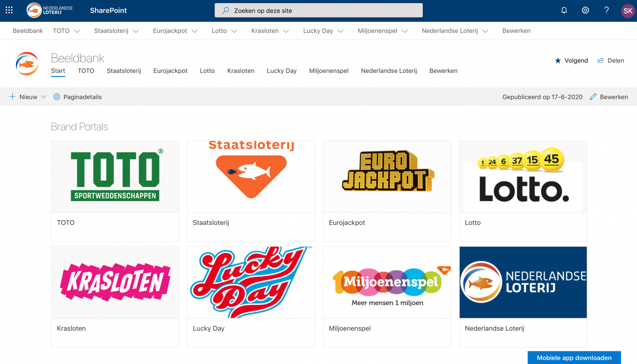Expand the Miljoenenspel chevron in top navigation

pos(404,31)
